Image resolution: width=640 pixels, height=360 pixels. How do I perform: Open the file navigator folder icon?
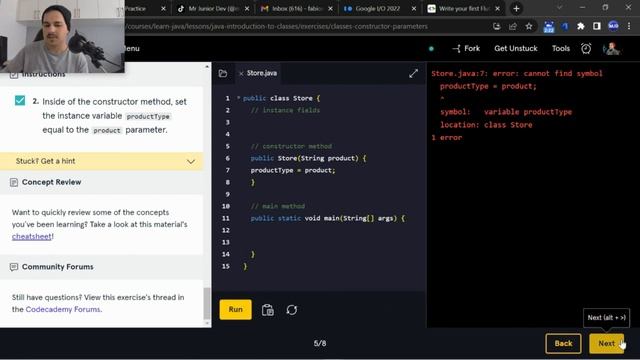223,73
